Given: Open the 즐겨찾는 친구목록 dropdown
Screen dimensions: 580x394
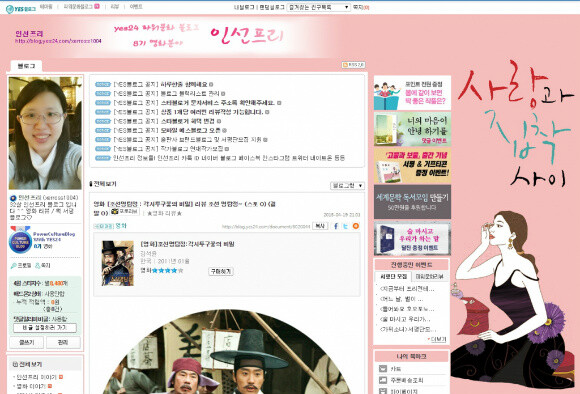Looking at the screenshot, I should point(318,7).
